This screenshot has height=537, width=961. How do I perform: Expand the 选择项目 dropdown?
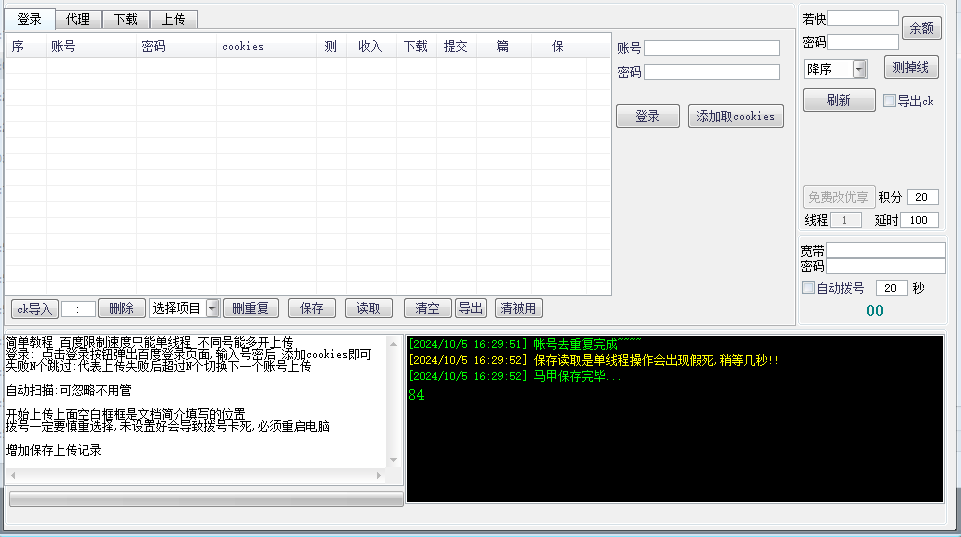click(x=212, y=308)
